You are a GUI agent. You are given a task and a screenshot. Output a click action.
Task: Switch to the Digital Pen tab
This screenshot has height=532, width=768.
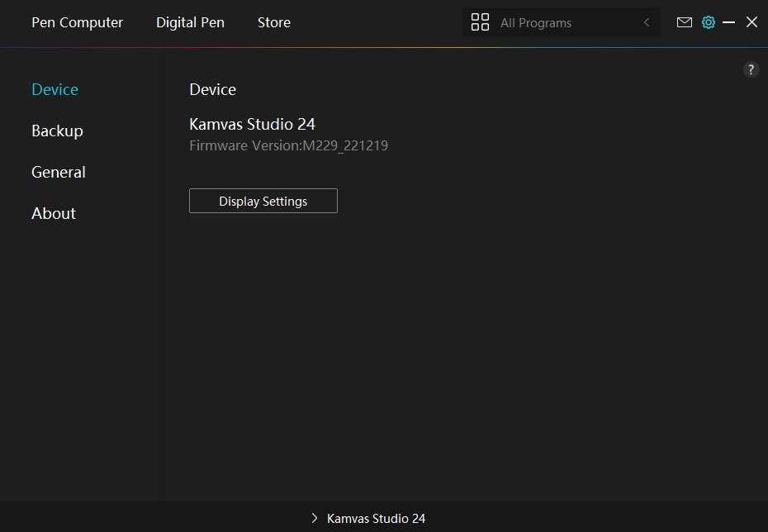(x=190, y=22)
